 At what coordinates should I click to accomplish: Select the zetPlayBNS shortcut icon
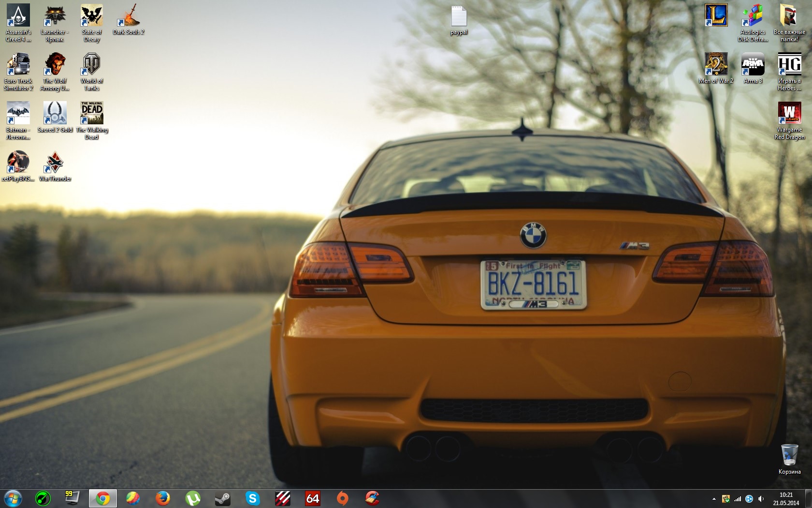18,166
